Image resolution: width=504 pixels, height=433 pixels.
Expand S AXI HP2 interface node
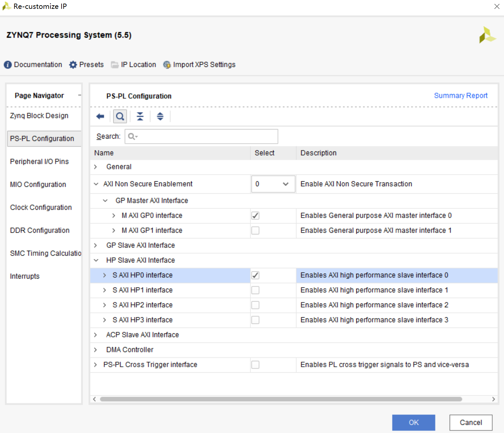point(104,305)
